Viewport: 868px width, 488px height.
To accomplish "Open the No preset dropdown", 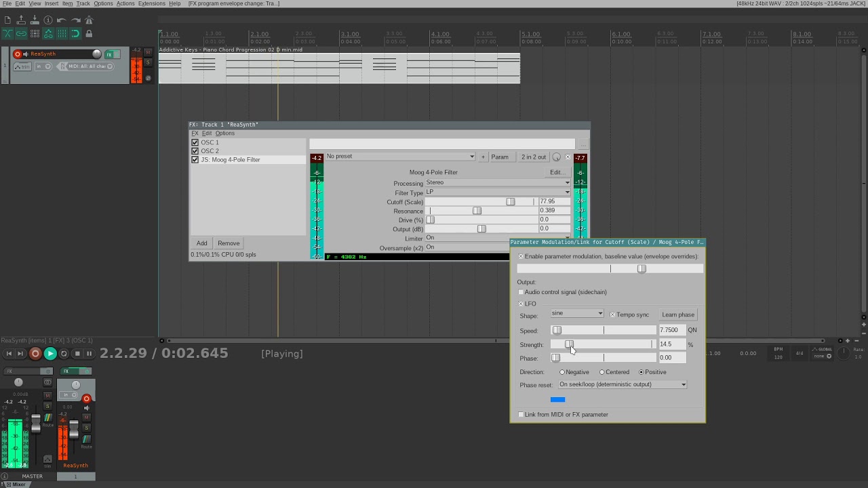I will tap(400, 157).
